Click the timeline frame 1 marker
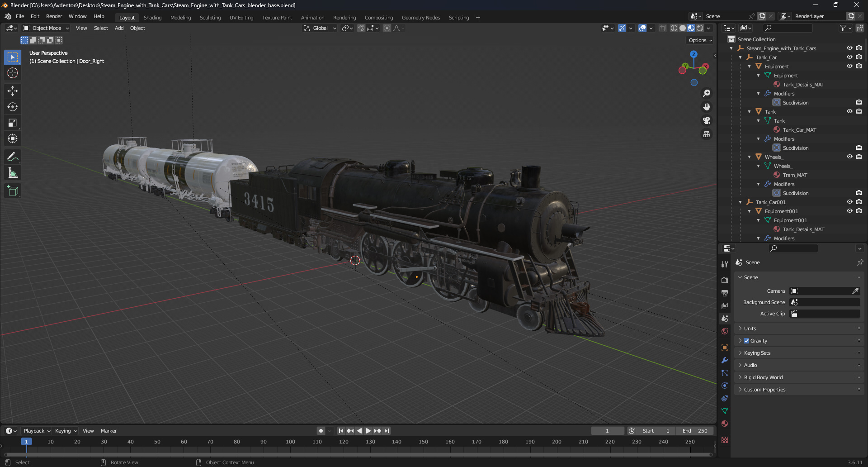 click(26, 442)
